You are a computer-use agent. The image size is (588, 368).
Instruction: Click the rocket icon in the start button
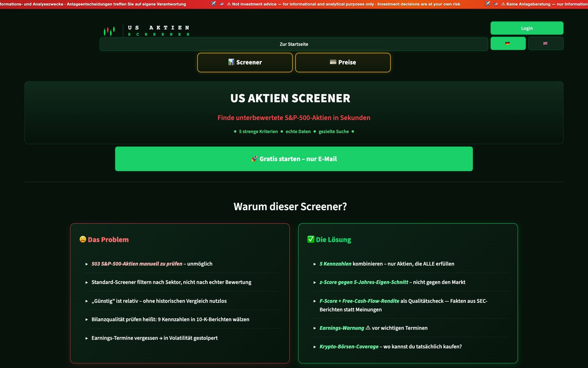tap(254, 159)
